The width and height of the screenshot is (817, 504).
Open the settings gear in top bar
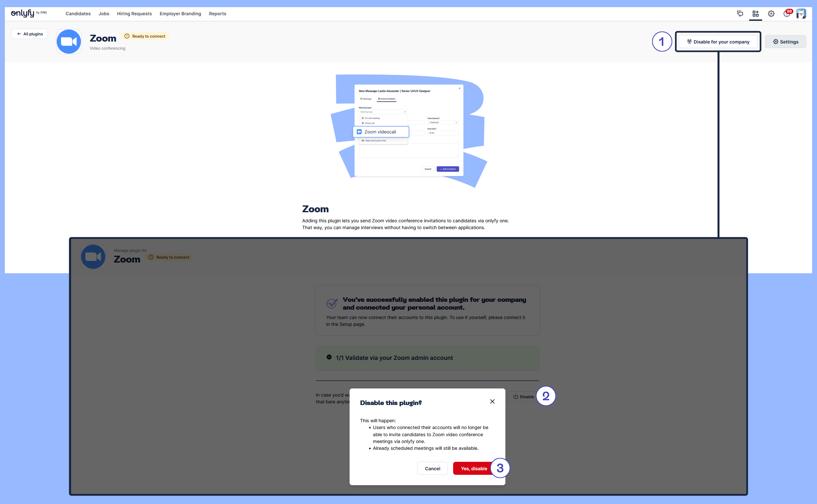pos(771,14)
